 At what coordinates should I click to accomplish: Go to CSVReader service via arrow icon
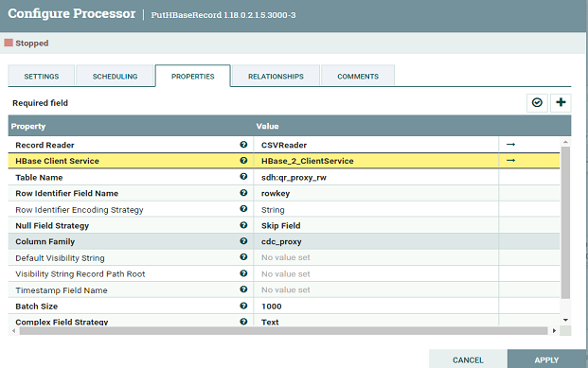tap(510, 145)
